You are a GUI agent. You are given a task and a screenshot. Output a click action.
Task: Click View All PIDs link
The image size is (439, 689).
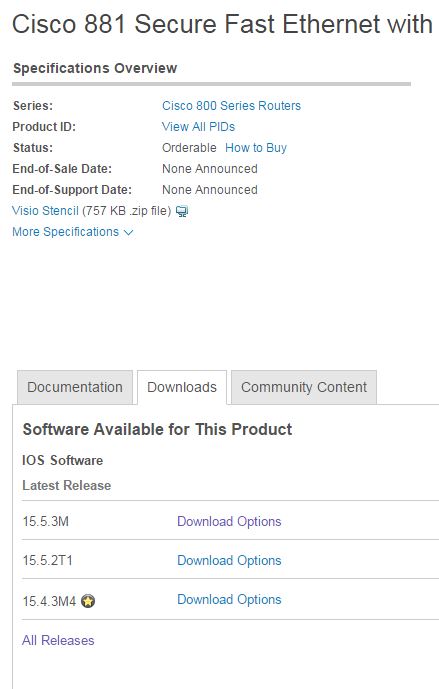(199, 127)
